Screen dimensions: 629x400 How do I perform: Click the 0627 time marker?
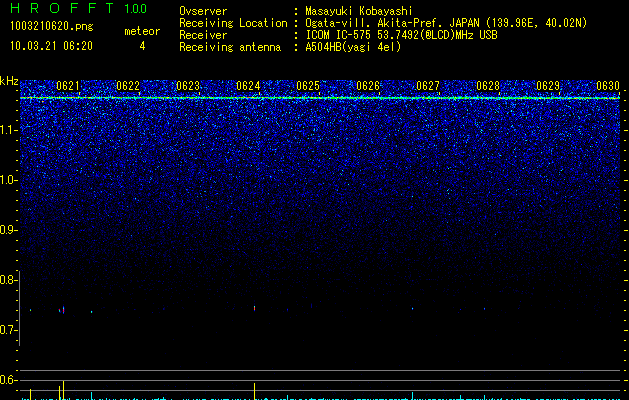click(428, 85)
